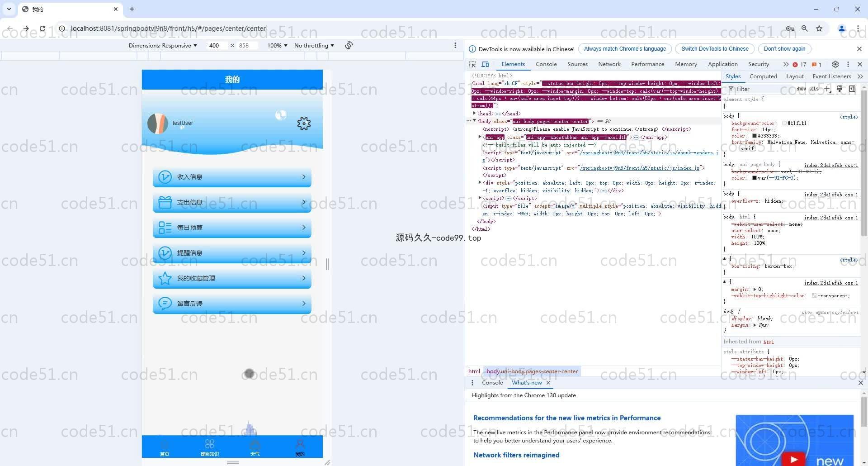The image size is (868, 466).
Task: Open the No throttling dropdown
Action: click(314, 45)
